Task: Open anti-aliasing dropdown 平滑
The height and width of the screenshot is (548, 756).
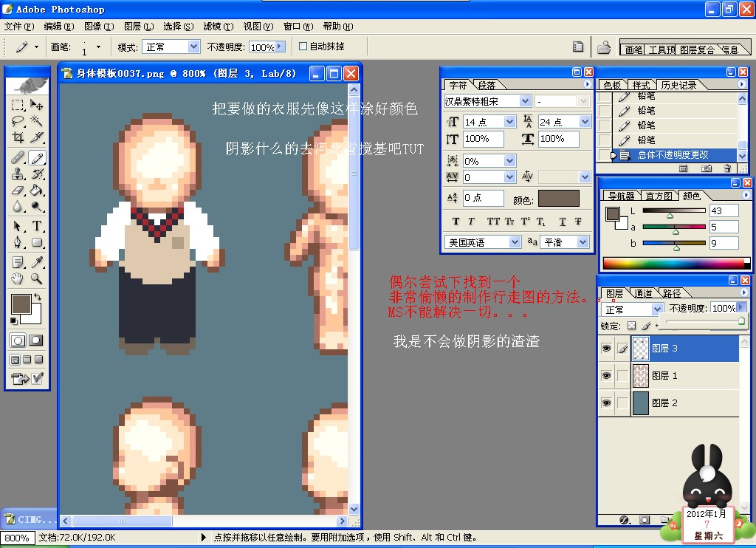Action: 583,242
